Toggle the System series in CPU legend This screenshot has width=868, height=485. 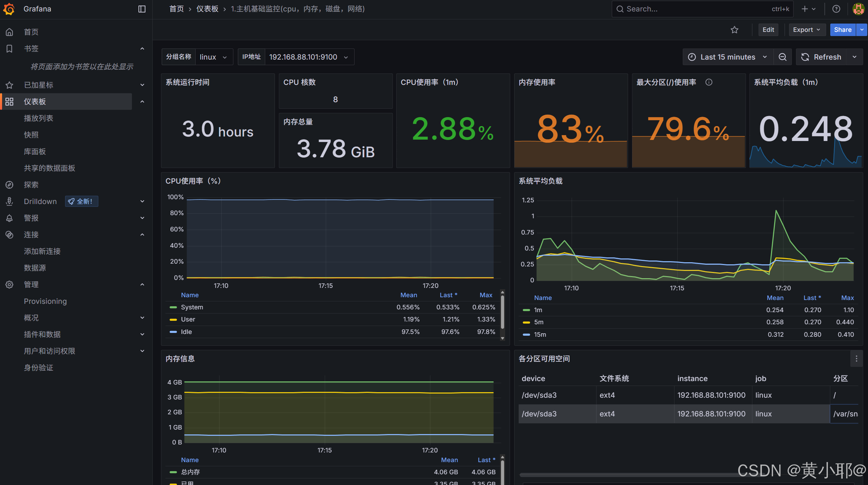[192, 307]
